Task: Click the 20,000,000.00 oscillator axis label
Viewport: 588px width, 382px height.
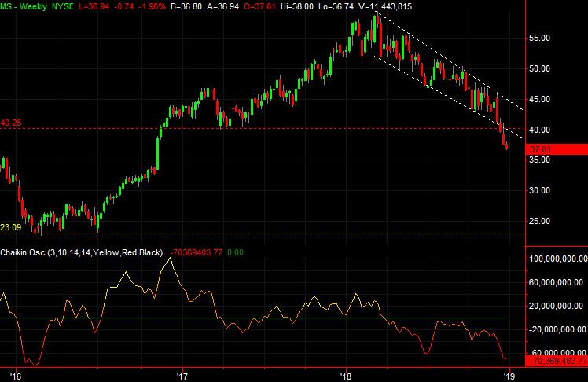Action: tap(556, 306)
